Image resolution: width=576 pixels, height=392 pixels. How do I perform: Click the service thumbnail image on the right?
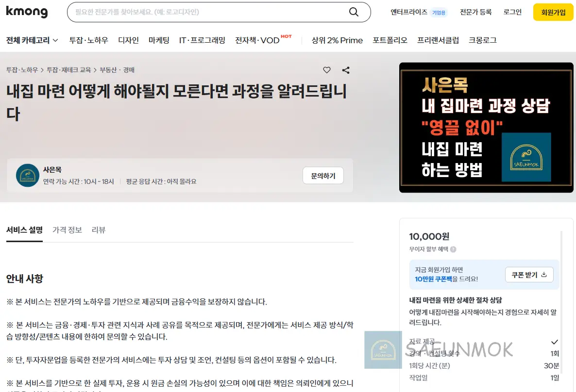click(x=486, y=127)
